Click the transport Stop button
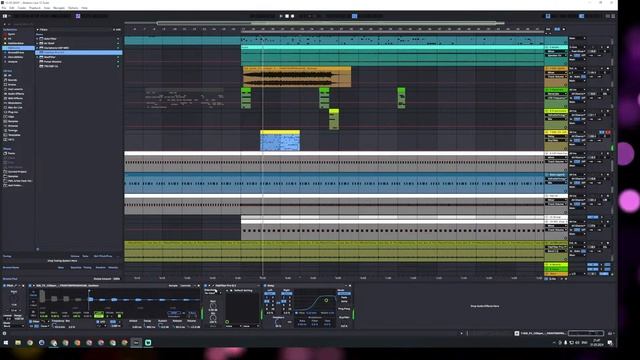 click(287, 16)
